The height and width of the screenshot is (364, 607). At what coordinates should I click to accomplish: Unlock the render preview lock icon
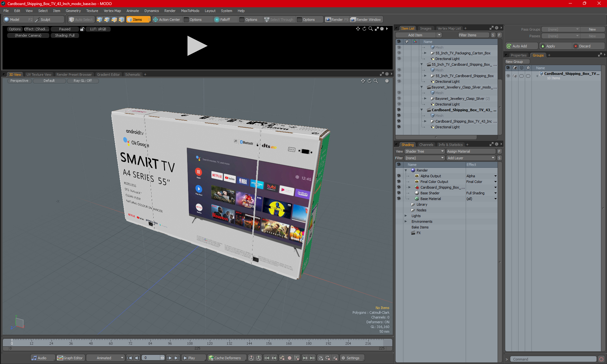[x=82, y=29]
